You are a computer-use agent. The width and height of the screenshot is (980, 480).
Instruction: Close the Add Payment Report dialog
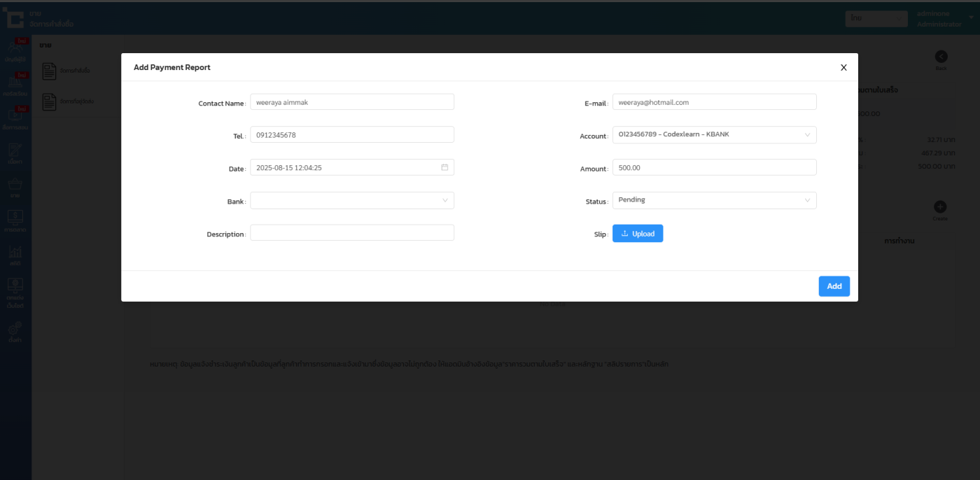point(843,68)
